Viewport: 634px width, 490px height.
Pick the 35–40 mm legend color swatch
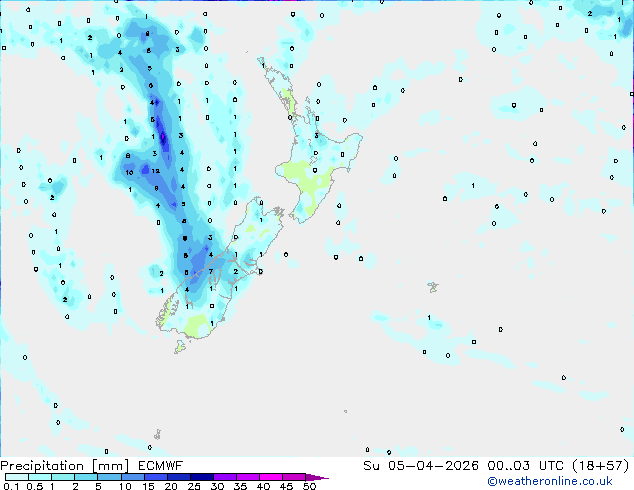tap(248, 477)
